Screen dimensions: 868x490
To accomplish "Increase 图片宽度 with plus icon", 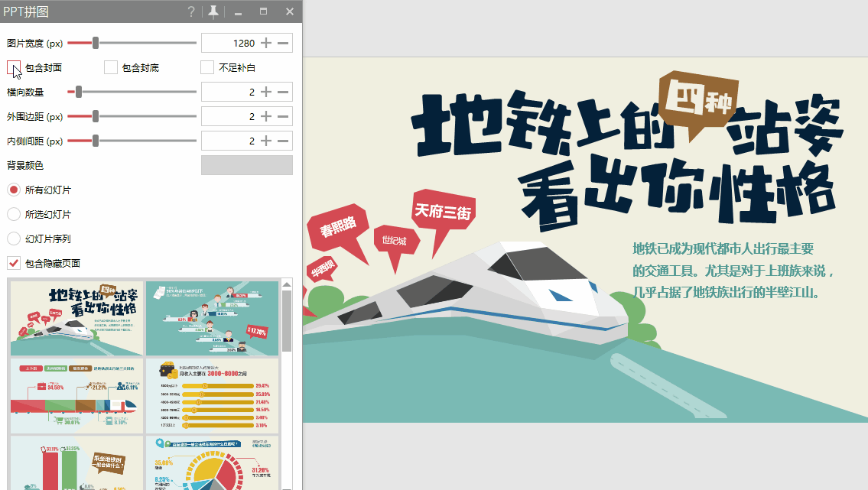I will (266, 44).
